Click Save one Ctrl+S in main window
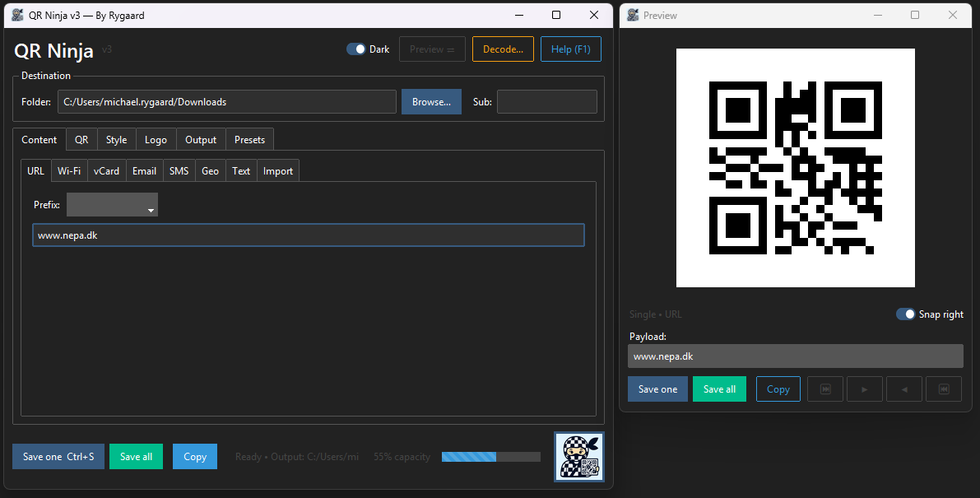 (x=58, y=457)
